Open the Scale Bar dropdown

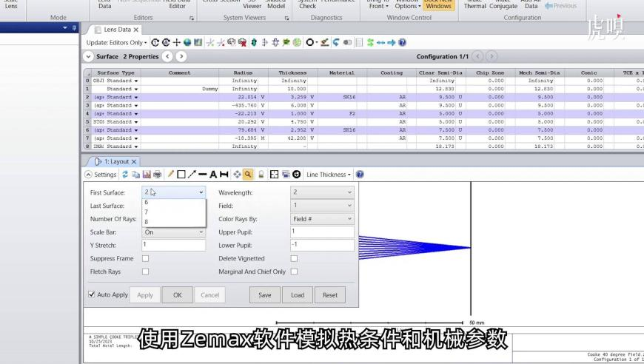point(173,232)
